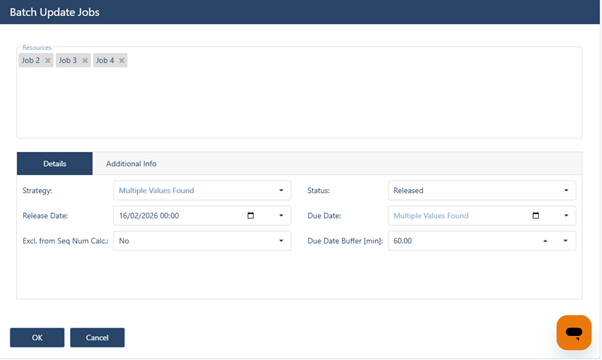Click the Strategy label
This screenshot has width=602, height=360.
[37, 190]
